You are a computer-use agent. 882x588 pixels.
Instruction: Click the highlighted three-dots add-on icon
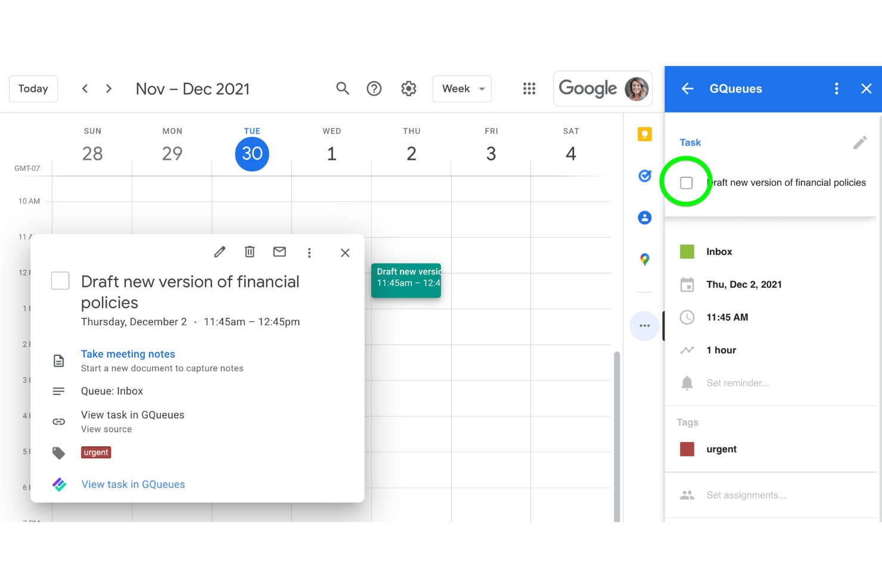(645, 326)
